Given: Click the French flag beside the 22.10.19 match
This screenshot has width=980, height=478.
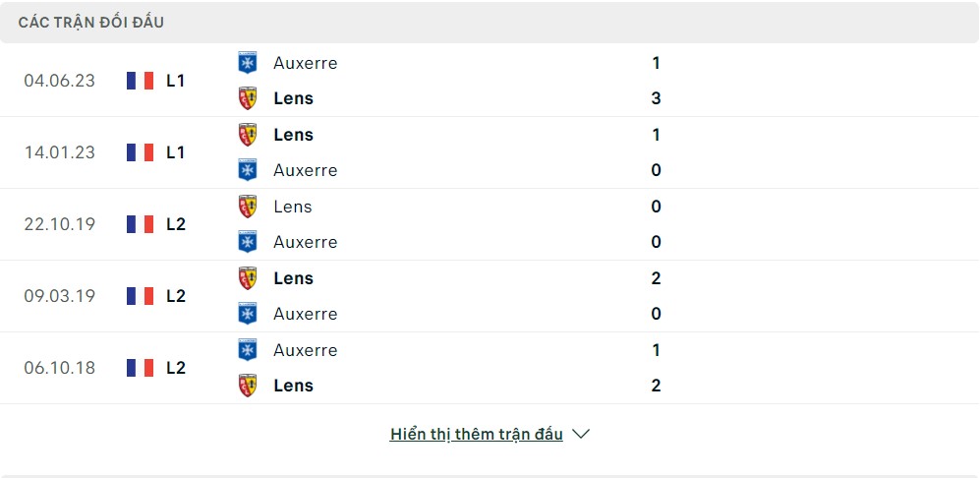Looking at the screenshot, I should pyautogui.click(x=141, y=224).
